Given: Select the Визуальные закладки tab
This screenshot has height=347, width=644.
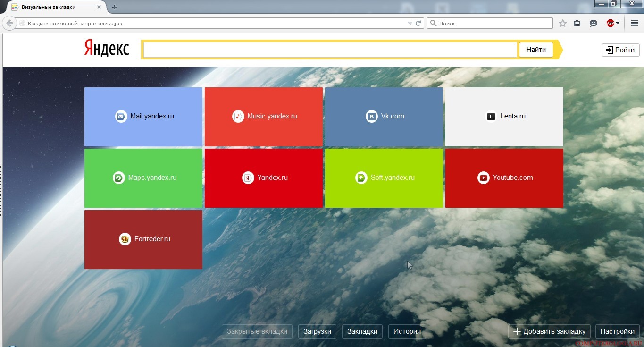Looking at the screenshot, I should [x=54, y=7].
